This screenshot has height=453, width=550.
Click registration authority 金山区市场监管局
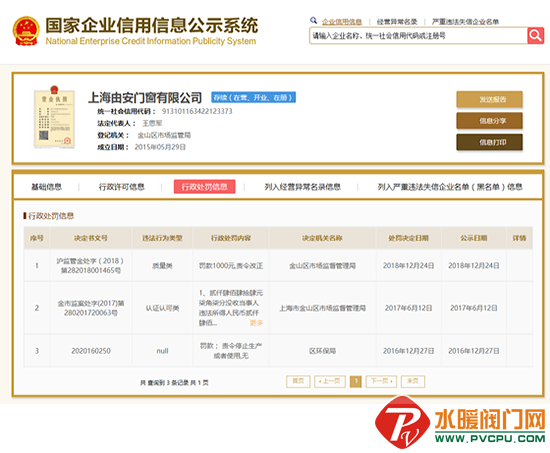[x=164, y=135]
